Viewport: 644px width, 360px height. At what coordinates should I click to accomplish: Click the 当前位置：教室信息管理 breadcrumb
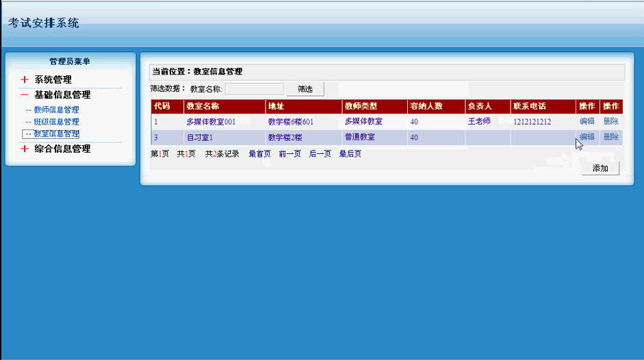click(197, 71)
